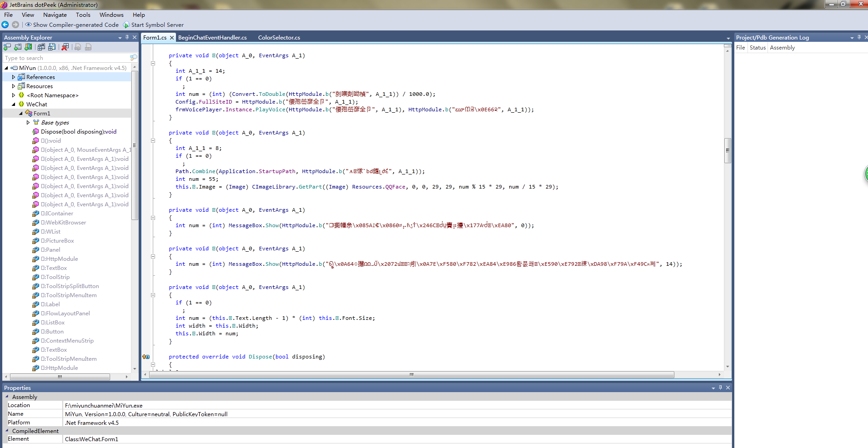Pin the Properties panel

(720, 388)
